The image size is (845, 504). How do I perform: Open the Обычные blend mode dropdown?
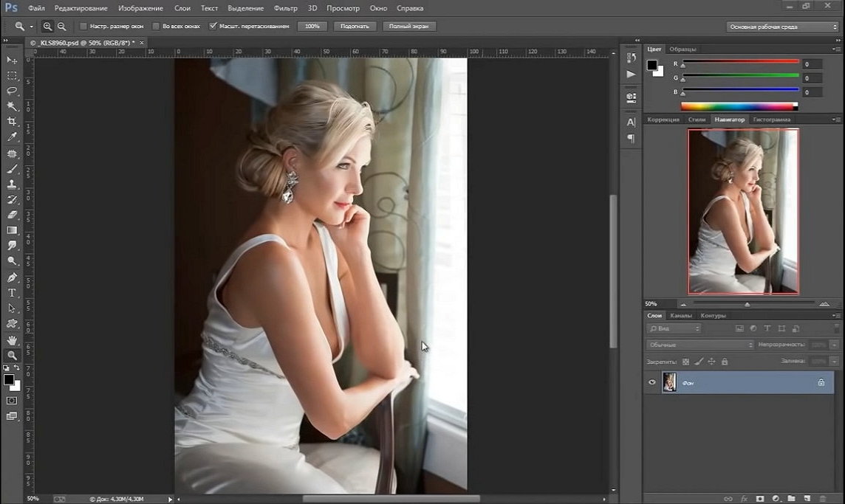[x=699, y=345]
